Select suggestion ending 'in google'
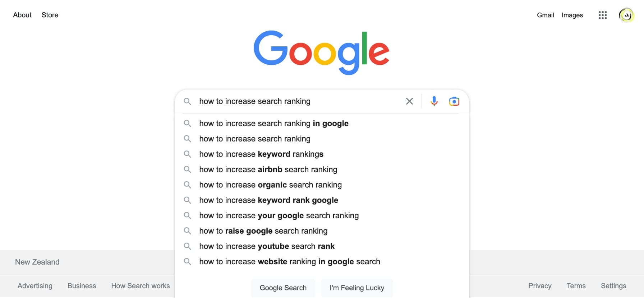 click(322, 123)
